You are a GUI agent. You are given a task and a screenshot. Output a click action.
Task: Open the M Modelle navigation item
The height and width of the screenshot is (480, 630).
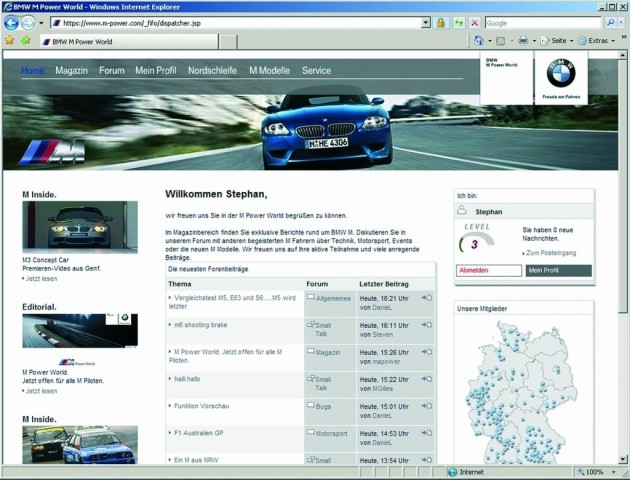point(269,70)
